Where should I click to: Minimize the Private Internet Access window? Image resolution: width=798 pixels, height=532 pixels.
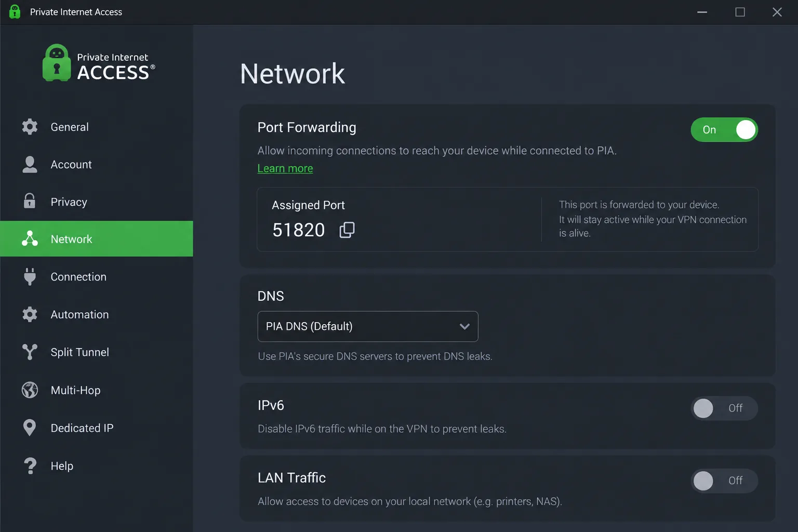click(702, 12)
